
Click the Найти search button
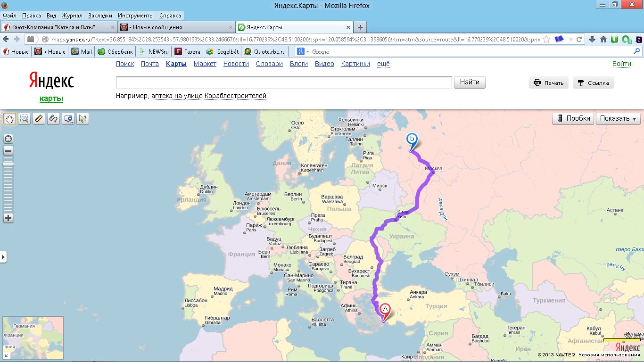coord(470,82)
